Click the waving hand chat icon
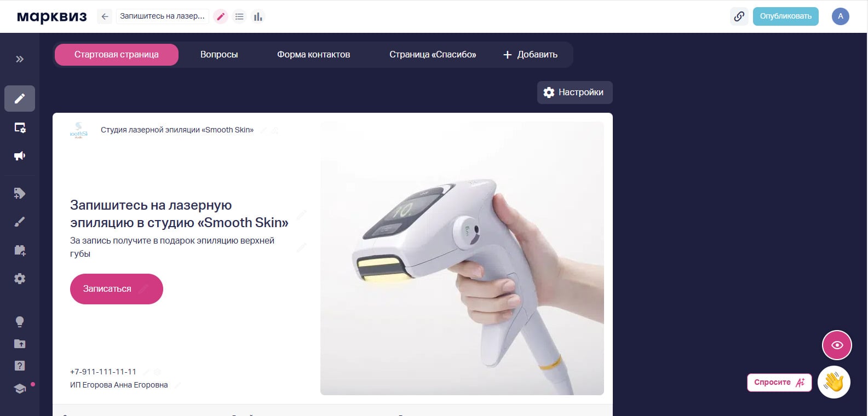 tap(834, 382)
